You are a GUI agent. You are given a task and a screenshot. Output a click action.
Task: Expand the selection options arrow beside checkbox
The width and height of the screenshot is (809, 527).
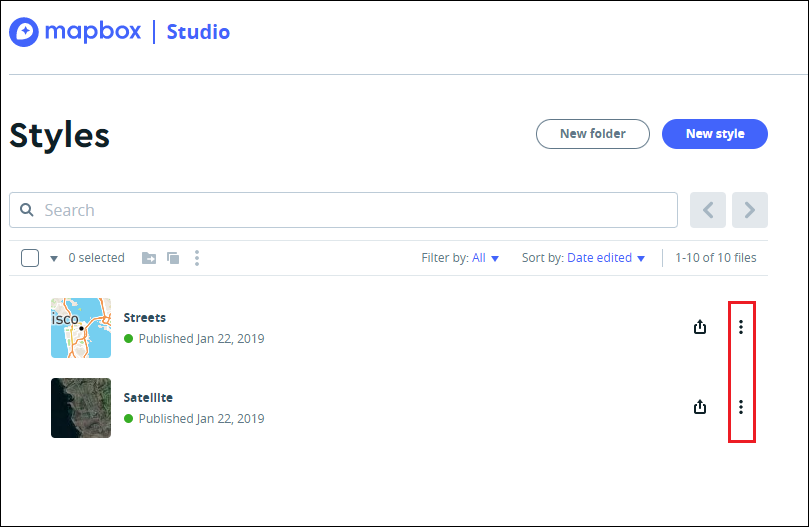(x=54, y=258)
